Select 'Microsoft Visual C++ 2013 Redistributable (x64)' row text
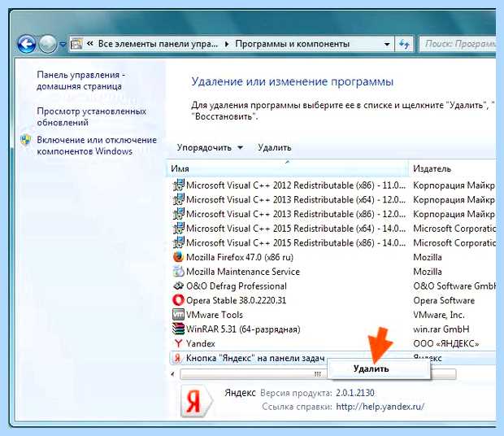Image resolution: width=504 pixels, height=436 pixels. tap(296, 199)
